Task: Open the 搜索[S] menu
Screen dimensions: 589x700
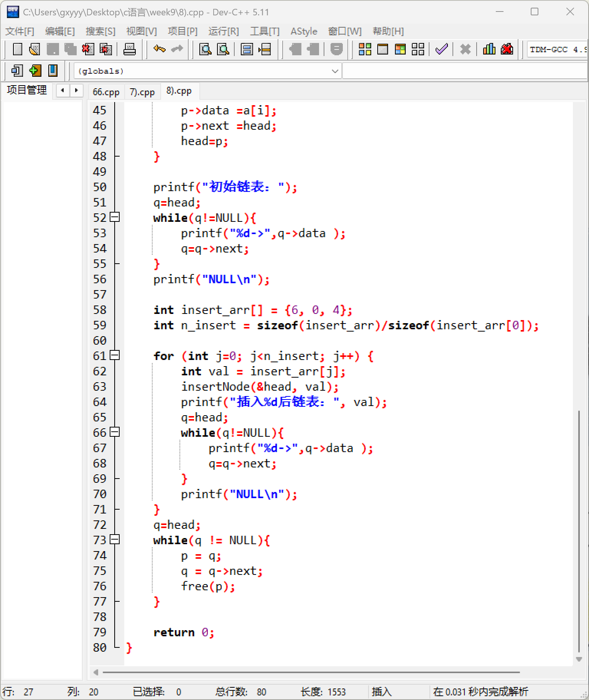Action: point(100,31)
